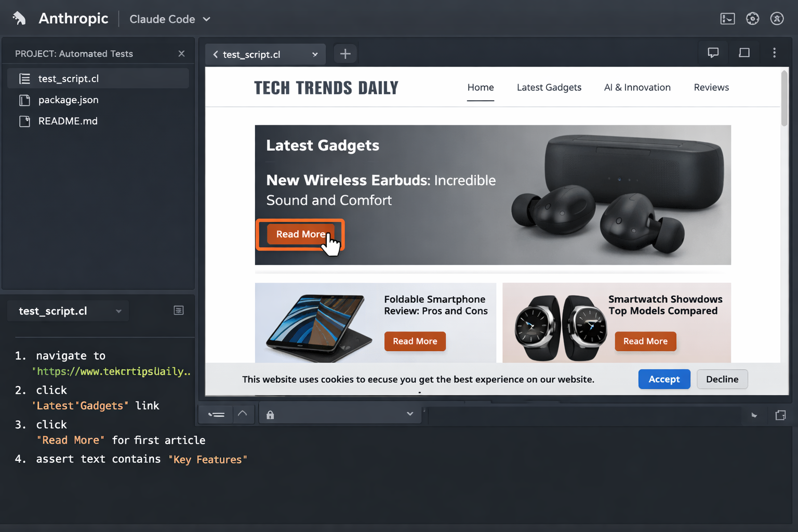Expand the test_script.cl tab dropdown
The image size is (798, 532).
[315, 55]
